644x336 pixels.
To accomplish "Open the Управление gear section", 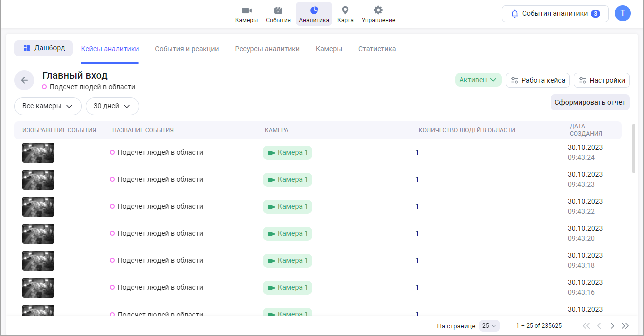I will tap(378, 14).
